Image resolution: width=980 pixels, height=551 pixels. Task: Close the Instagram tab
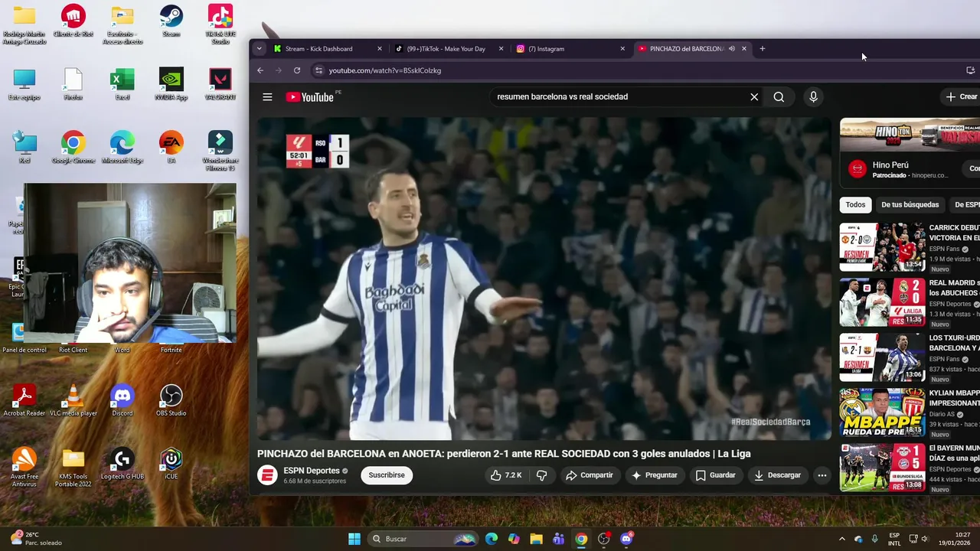[622, 49]
